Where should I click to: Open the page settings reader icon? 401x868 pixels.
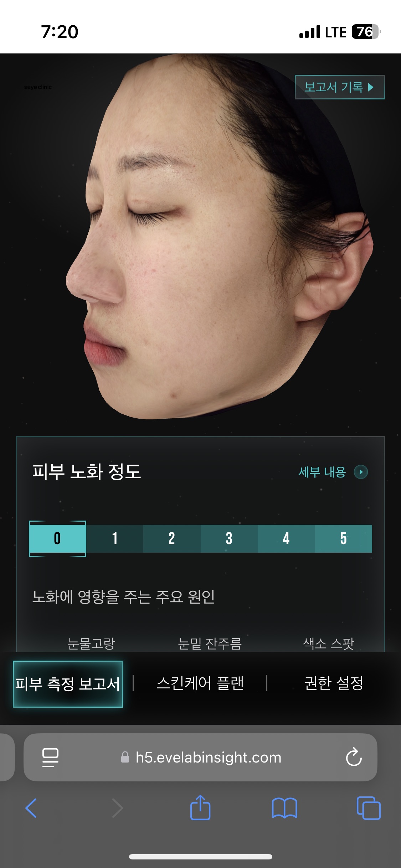pos(50,757)
